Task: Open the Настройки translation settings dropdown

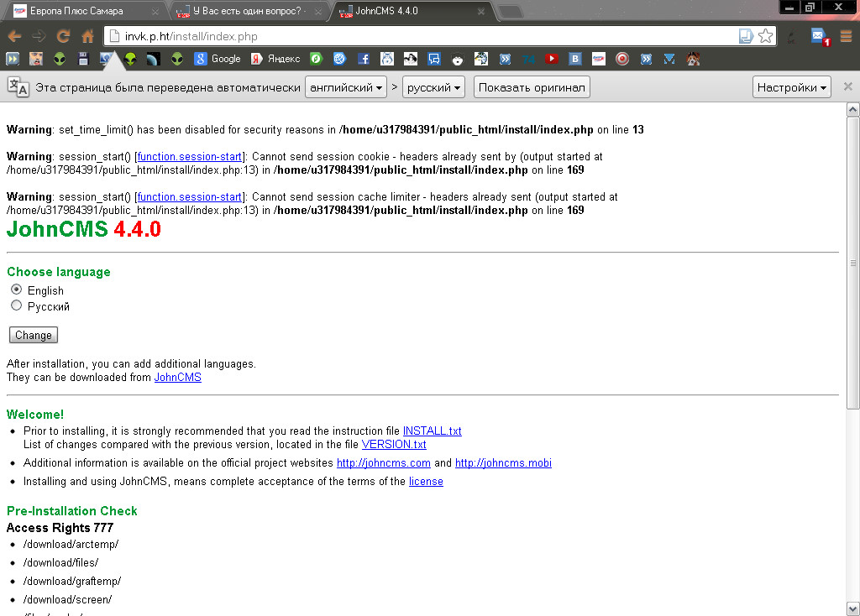Action: pos(791,87)
